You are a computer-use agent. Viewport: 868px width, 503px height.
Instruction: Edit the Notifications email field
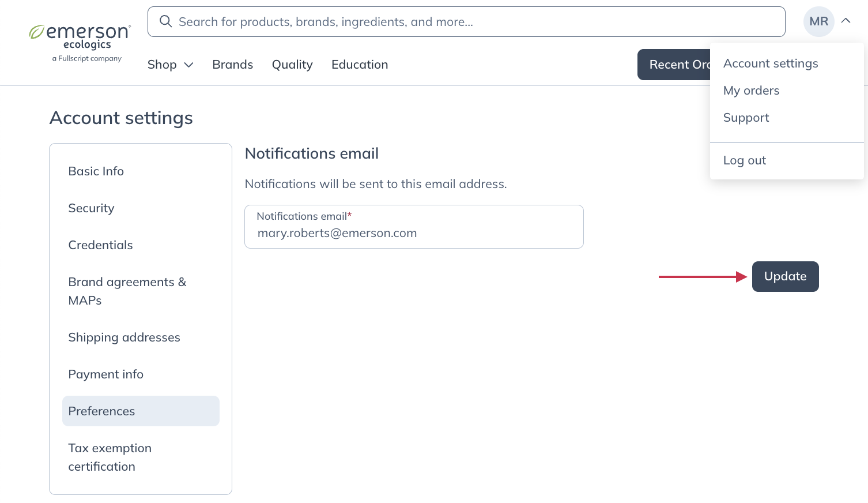(x=414, y=233)
